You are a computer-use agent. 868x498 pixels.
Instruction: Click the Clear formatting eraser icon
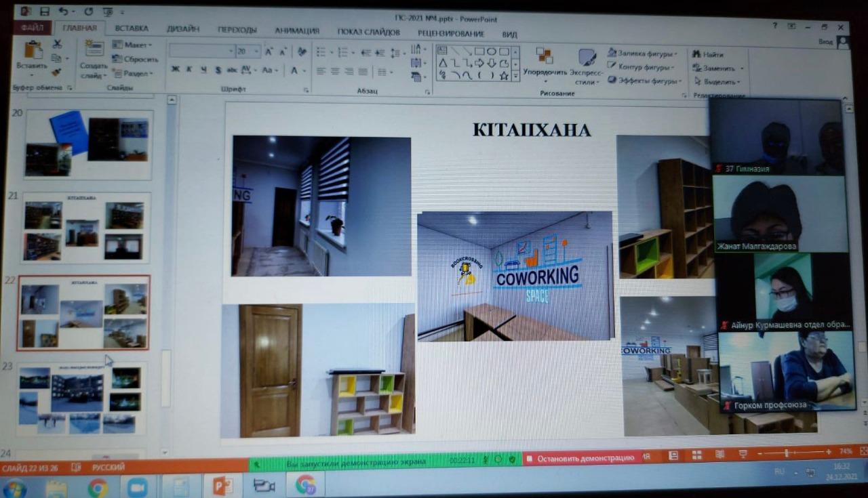[301, 51]
